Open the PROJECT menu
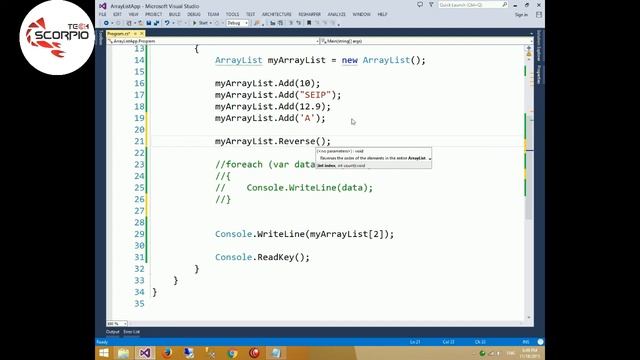Screen dimensions: 640x360 pyautogui.click(x=153, y=14)
